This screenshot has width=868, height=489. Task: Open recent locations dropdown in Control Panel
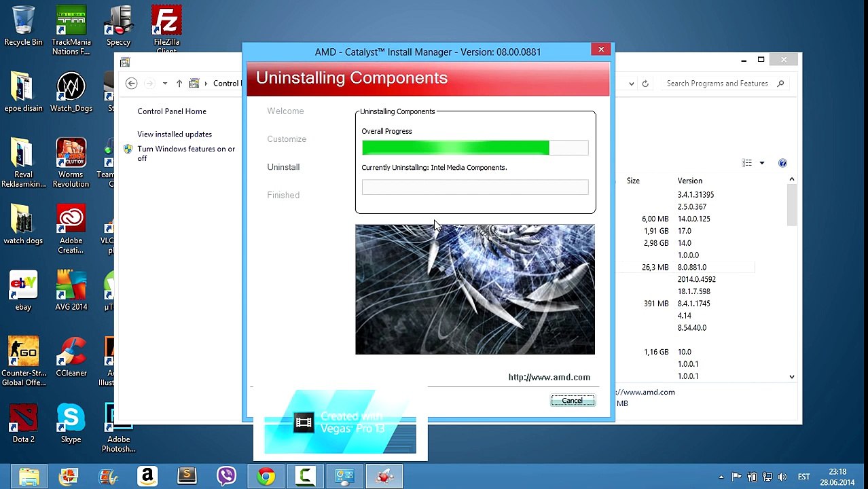164,84
